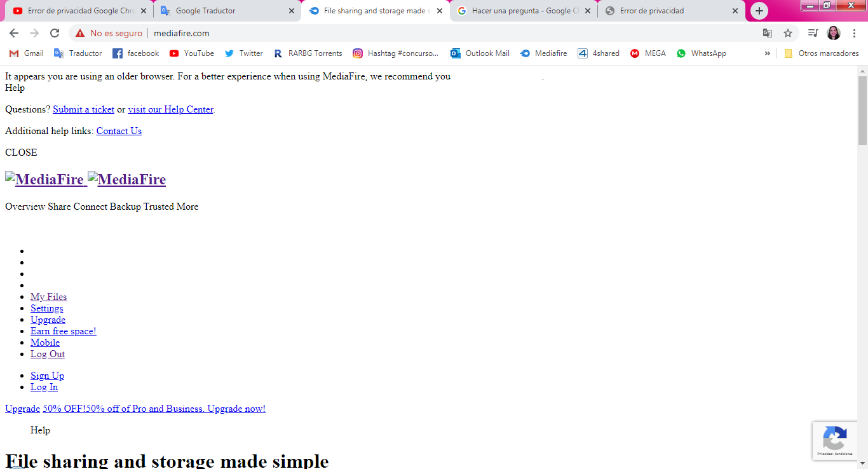Open the Chrome three-dot menu

[x=854, y=33]
